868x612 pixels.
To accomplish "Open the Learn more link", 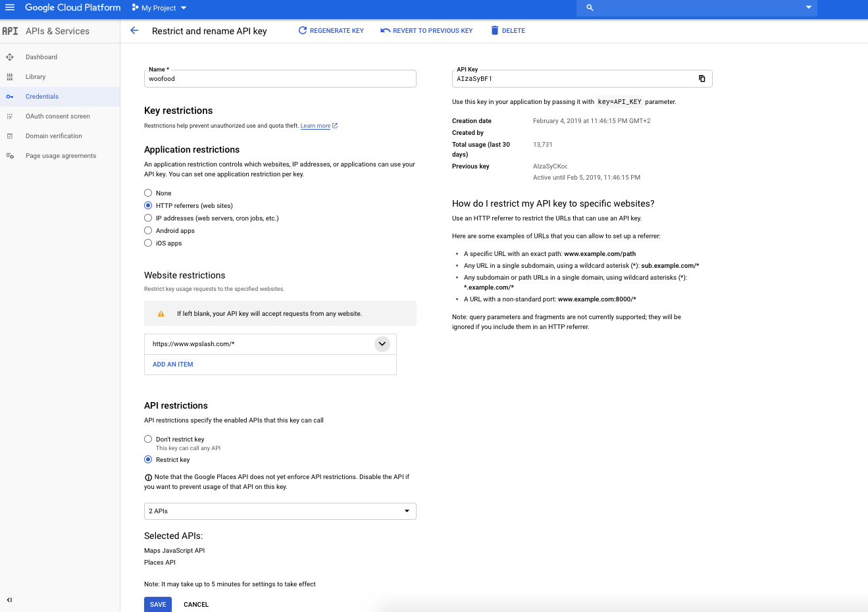I will coord(319,126).
